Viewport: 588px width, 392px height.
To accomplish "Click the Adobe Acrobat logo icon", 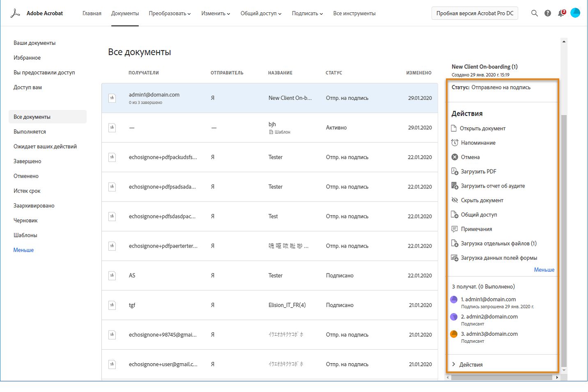I will [15, 13].
